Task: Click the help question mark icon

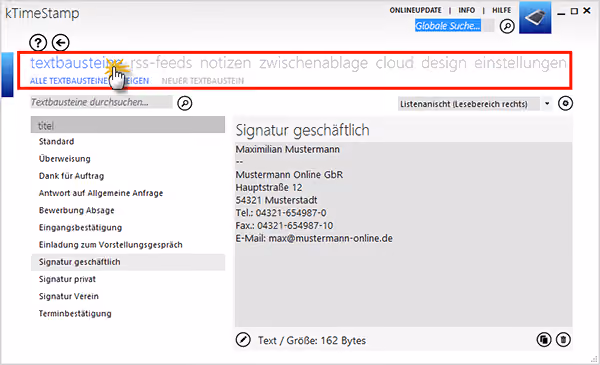Action: click(38, 42)
